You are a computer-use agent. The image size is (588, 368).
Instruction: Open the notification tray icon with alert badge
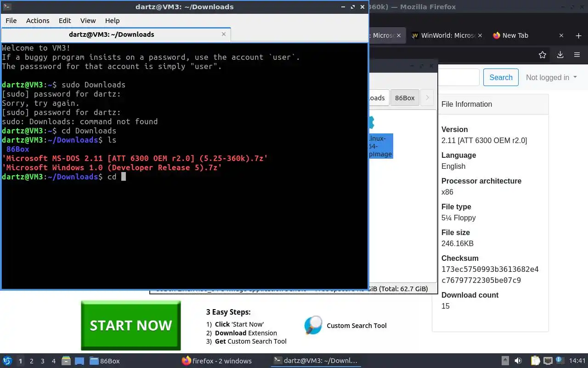(560, 361)
